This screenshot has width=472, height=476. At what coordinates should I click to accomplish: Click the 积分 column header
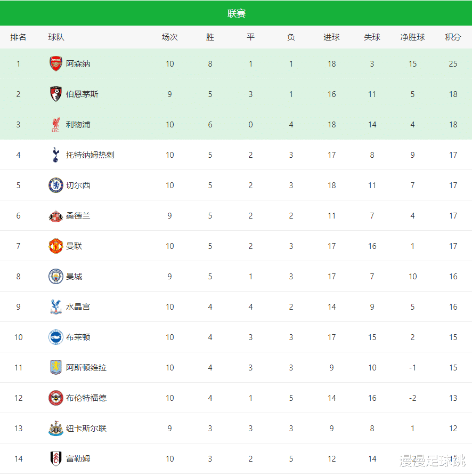pyautogui.click(x=453, y=37)
